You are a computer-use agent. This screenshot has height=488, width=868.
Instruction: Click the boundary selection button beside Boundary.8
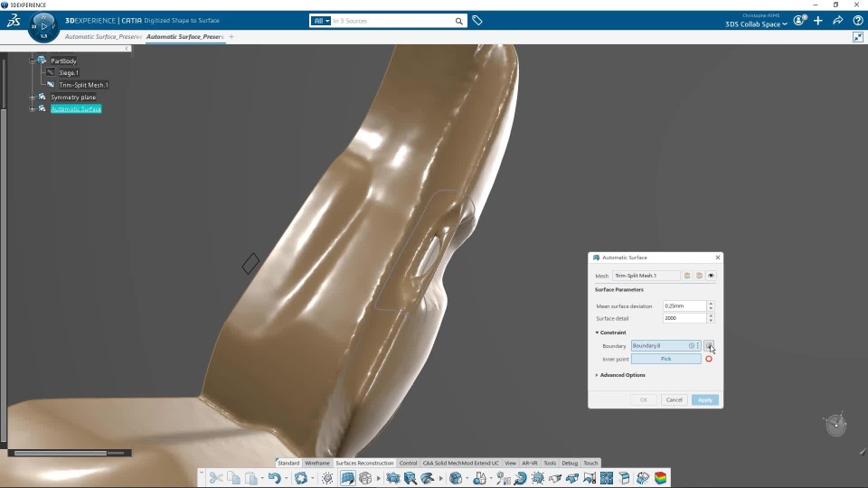pos(709,346)
